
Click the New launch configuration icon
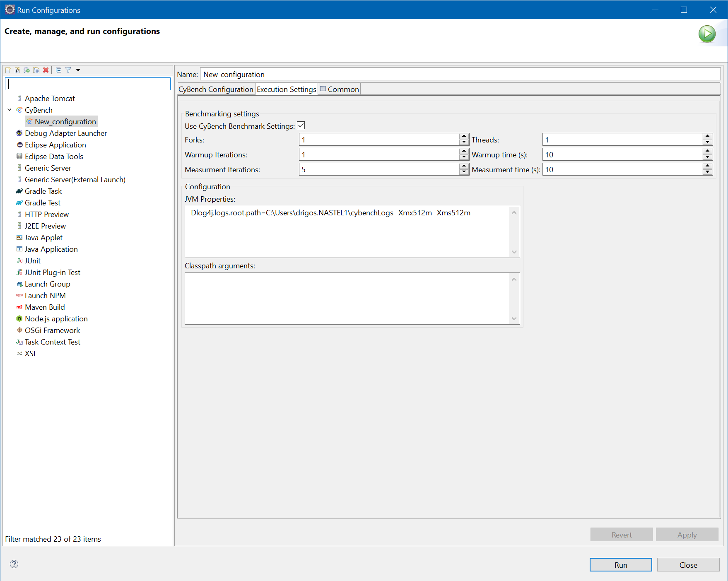[x=8, y=70]
